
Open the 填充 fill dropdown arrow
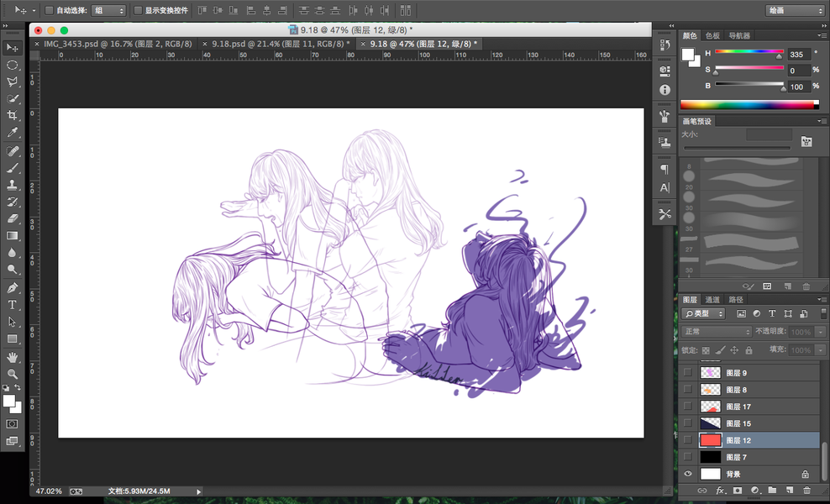821,350
